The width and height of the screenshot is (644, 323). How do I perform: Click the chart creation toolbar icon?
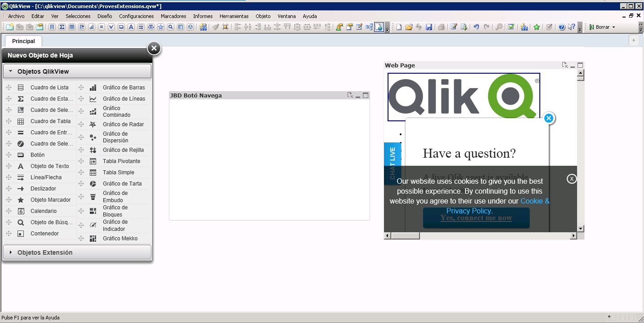(x=92, y=27)
